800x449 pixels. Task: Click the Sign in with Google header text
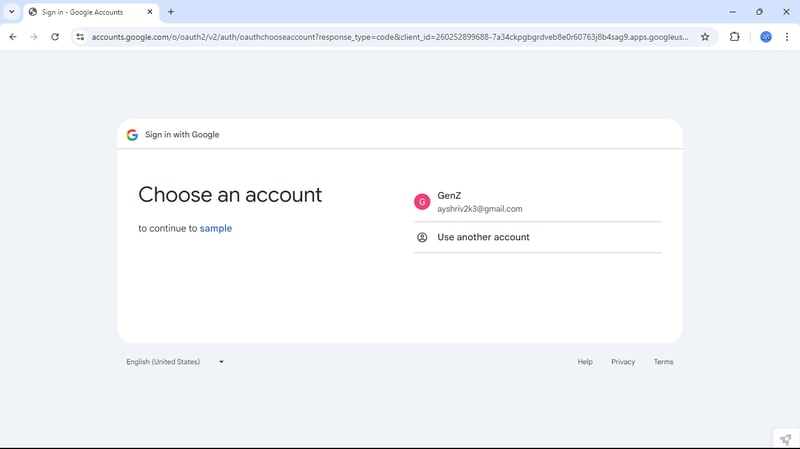pos(182,135)
